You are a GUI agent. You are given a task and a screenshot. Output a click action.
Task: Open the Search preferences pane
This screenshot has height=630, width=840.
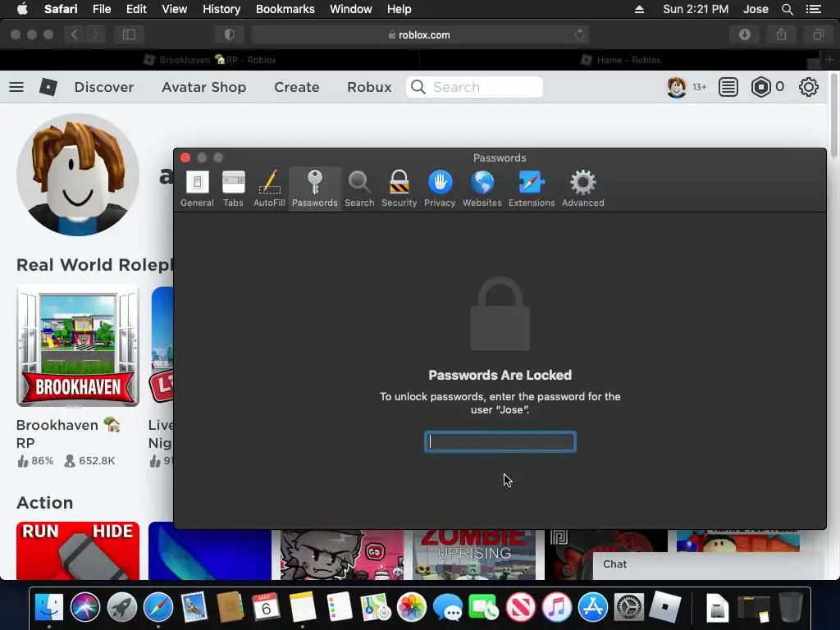pyautogui.click(x=359, y=189)
